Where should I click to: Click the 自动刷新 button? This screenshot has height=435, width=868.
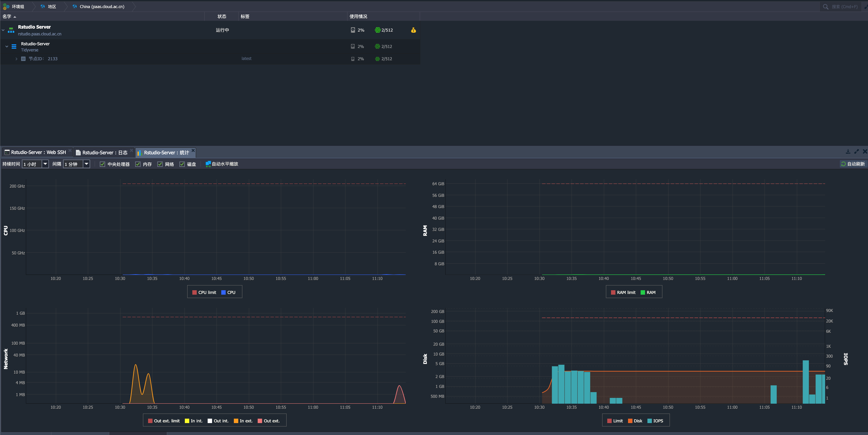click(853, 164)
